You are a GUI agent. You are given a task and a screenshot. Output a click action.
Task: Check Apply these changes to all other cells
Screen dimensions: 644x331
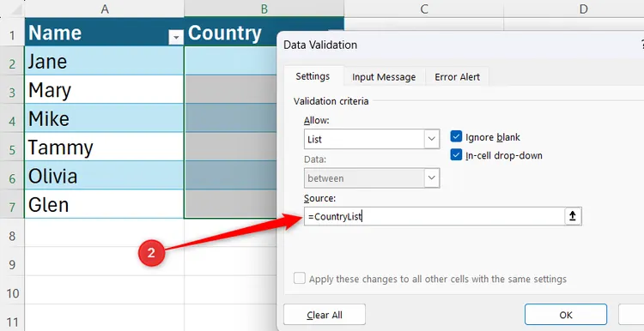300,279
